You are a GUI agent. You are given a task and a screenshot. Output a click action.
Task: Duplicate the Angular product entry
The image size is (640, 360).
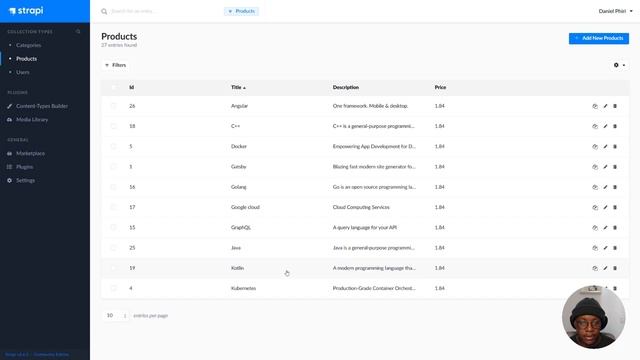point(595,106)
